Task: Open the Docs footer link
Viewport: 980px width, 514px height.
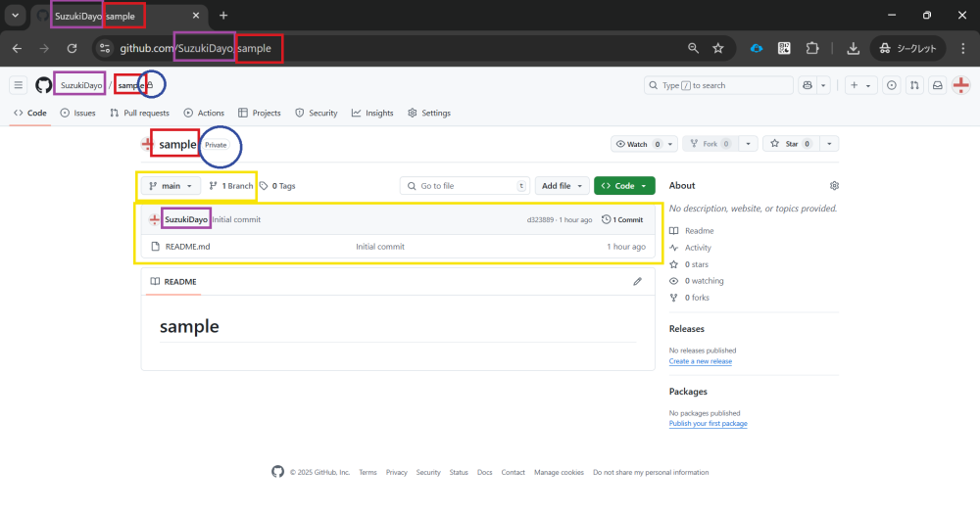Action: coord(484,472)
